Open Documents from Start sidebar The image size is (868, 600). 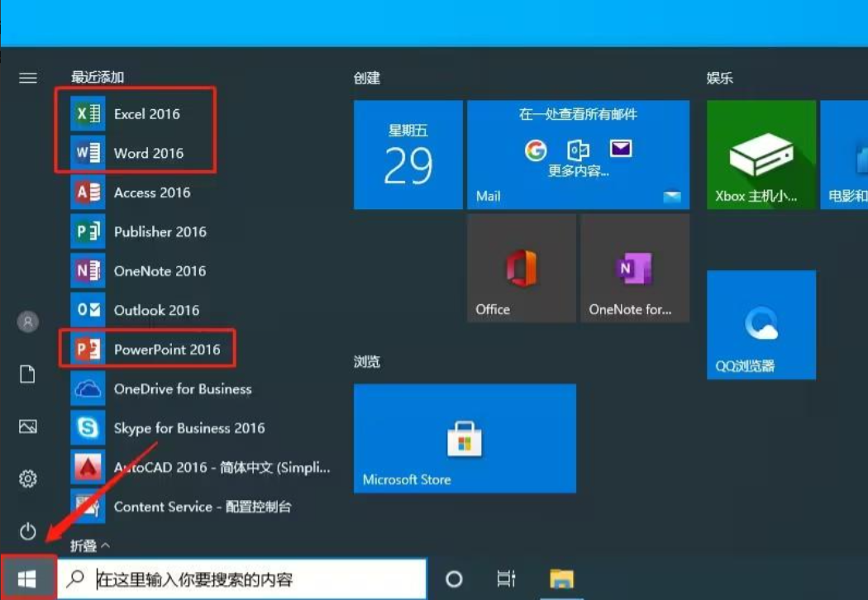point(27,374)
